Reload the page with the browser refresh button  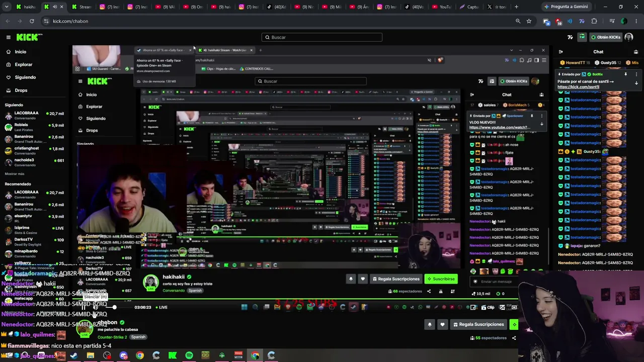(32, 21)
